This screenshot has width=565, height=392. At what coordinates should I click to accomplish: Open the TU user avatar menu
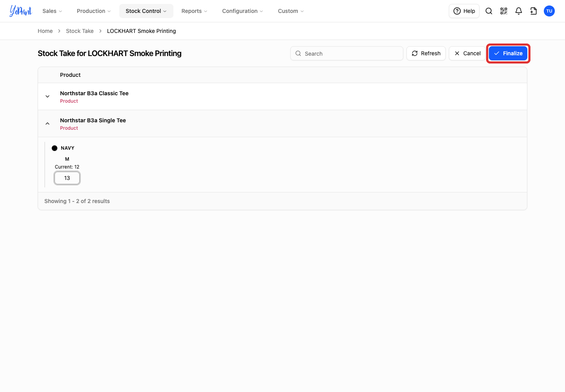coord(549,11)
